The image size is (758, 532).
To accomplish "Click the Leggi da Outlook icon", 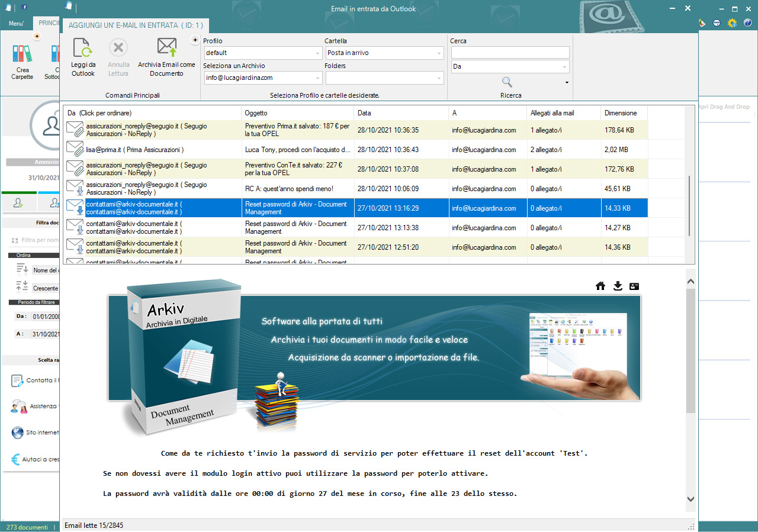I will pos(82,47).
